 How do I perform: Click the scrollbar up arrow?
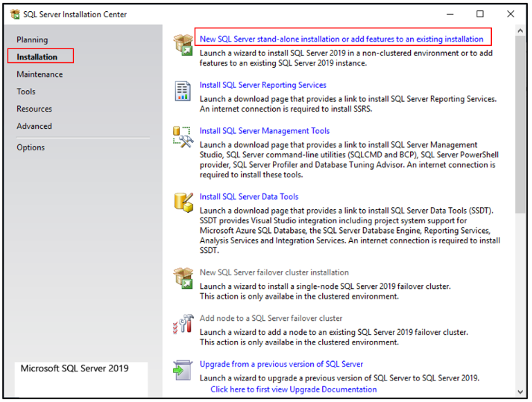(520, 30)
